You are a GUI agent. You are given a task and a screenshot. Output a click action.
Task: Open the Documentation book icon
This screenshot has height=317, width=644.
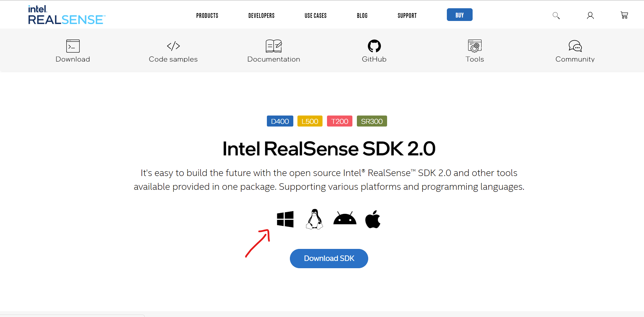click(274, 46)
